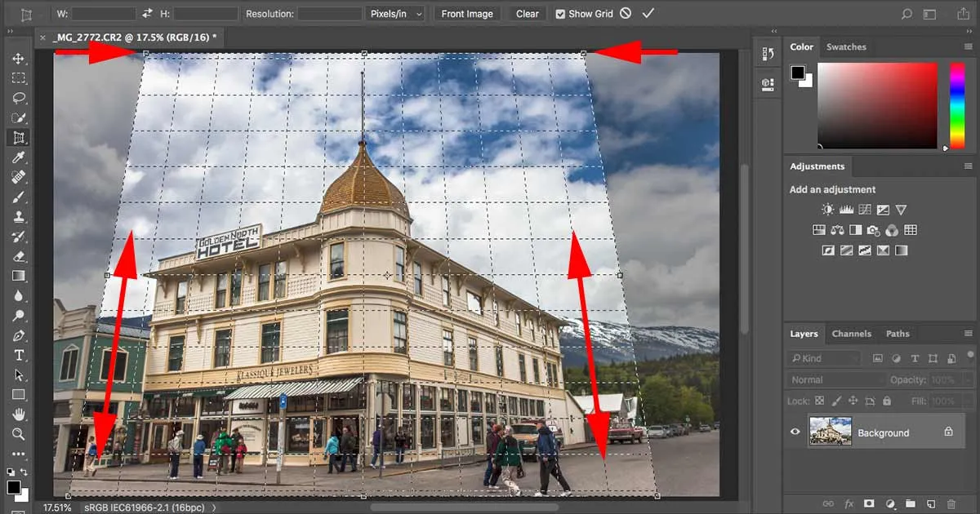Select the Clone Stamp tool
Image resolution: width=980 pixels, height=514 pixels.
point(18,217)
